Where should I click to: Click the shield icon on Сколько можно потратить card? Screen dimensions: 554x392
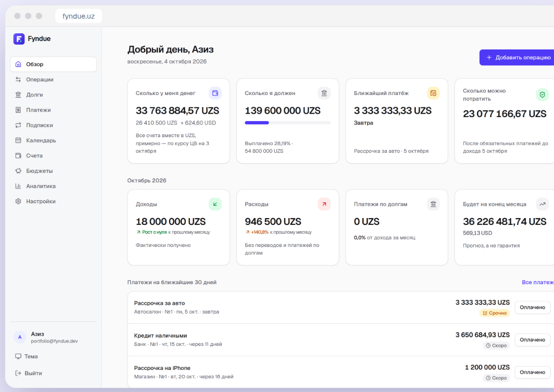point(542,95)
